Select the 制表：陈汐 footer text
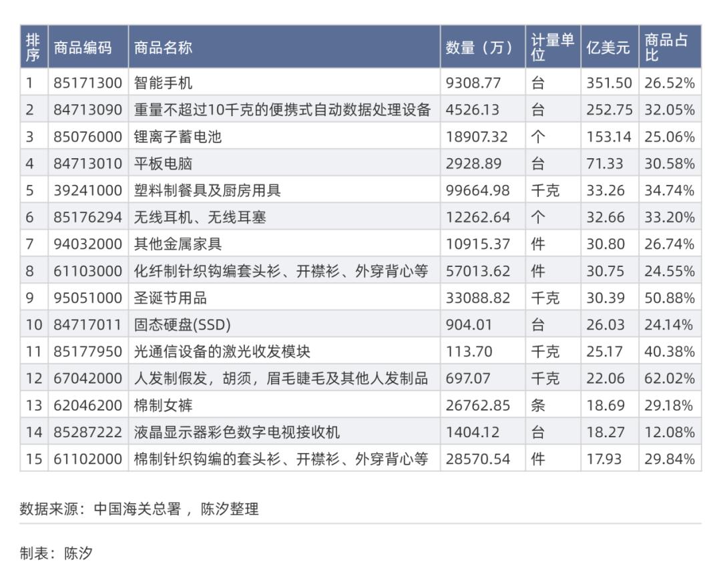Viewport: 721px width, 588px height. point(55,553)
